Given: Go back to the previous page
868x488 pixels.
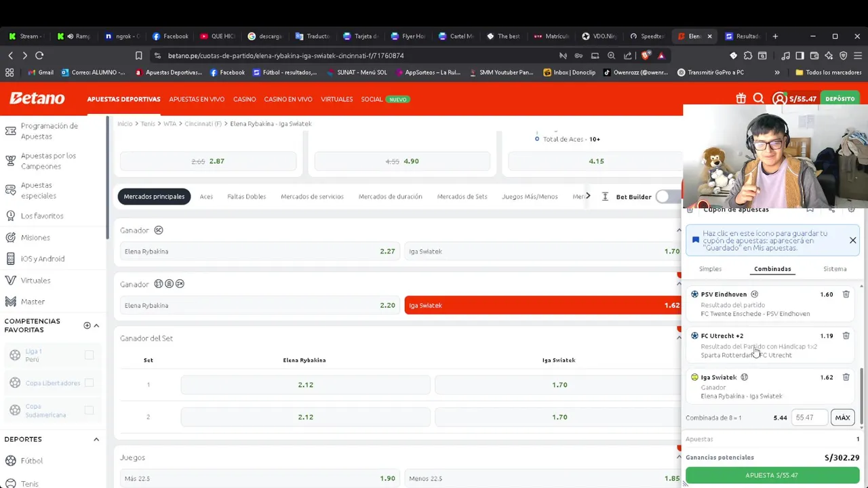Looking at the screenshot, I should 11,56.
